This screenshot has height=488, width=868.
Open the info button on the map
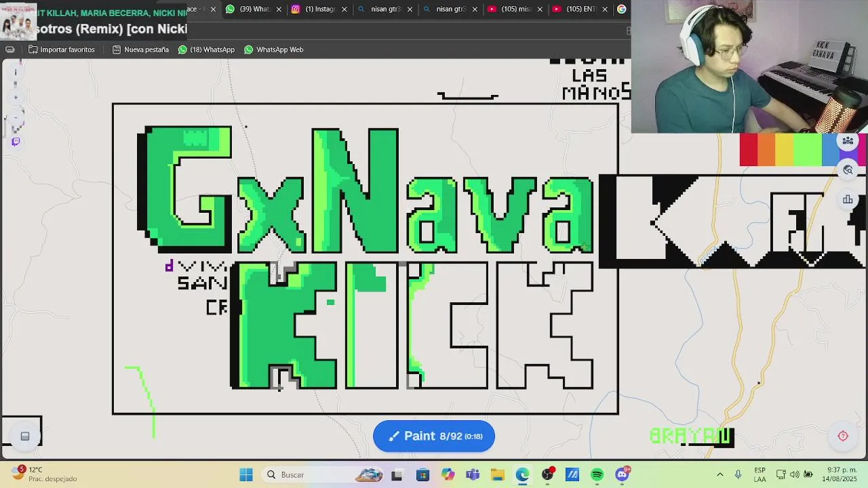(16, 73)
